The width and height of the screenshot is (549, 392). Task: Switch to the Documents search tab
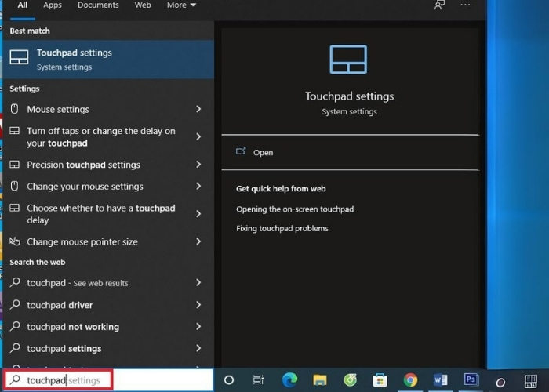coord(98,5)
